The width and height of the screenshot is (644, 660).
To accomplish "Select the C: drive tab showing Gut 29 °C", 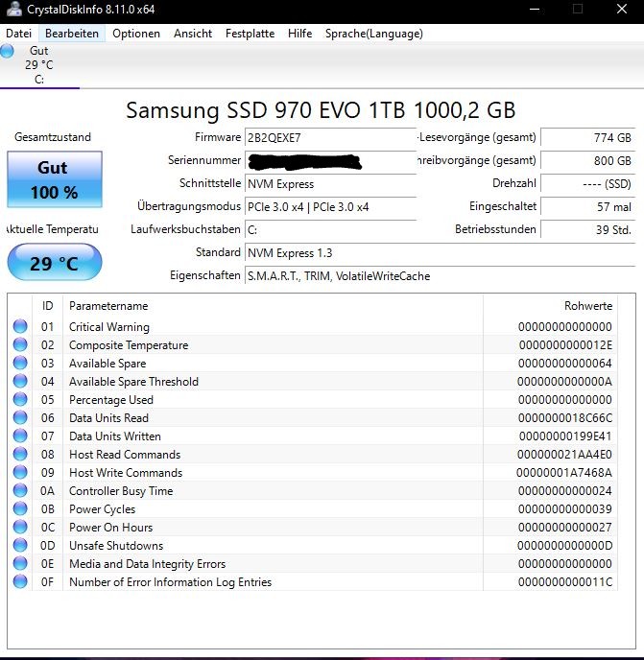I will coord(39,65).
